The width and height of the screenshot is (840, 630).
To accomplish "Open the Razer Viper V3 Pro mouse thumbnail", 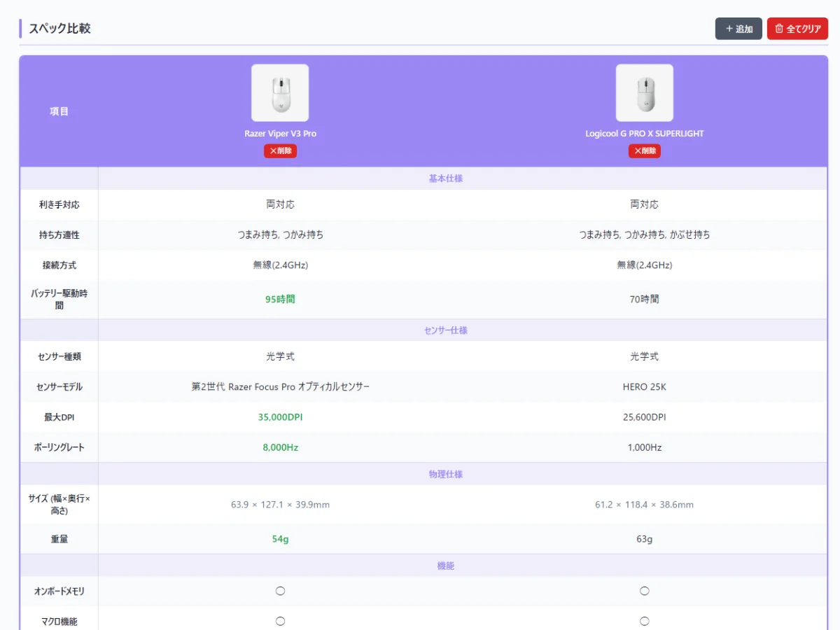I will pyautogui.click(x=280, y=93).
